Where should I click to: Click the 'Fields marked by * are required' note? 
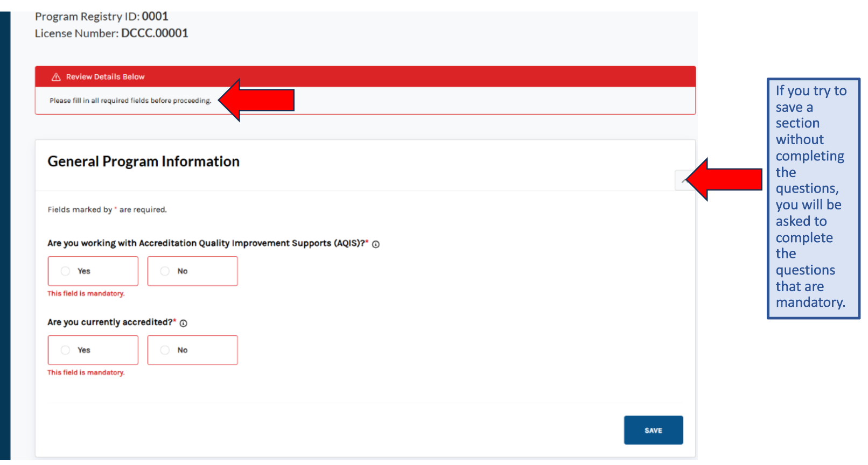pos(107,210)
